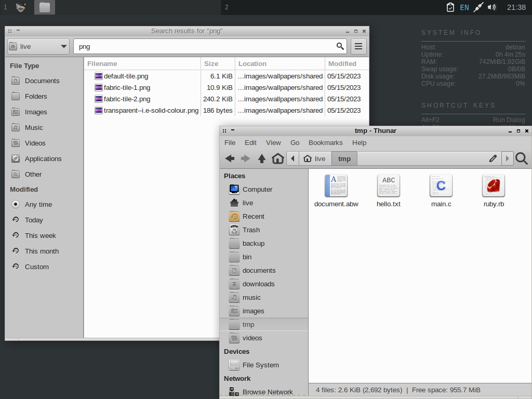Select the main.c file icon
532x399 pixels.
click(441, 186)
